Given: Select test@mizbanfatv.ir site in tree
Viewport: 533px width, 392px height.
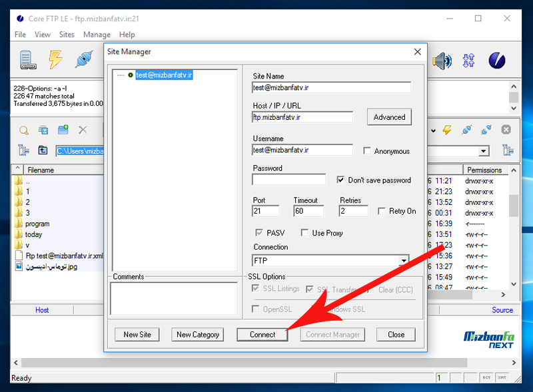Looking at the screenshot, I should (164, 75).
